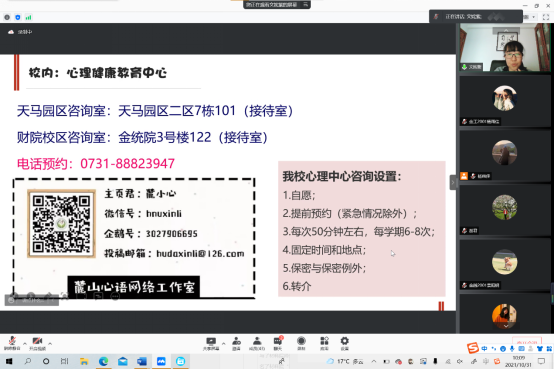Expand audio options arrow beside microphone
Image resolution: width=554 pixels, height=370 pixels.
tap(25, 343)
